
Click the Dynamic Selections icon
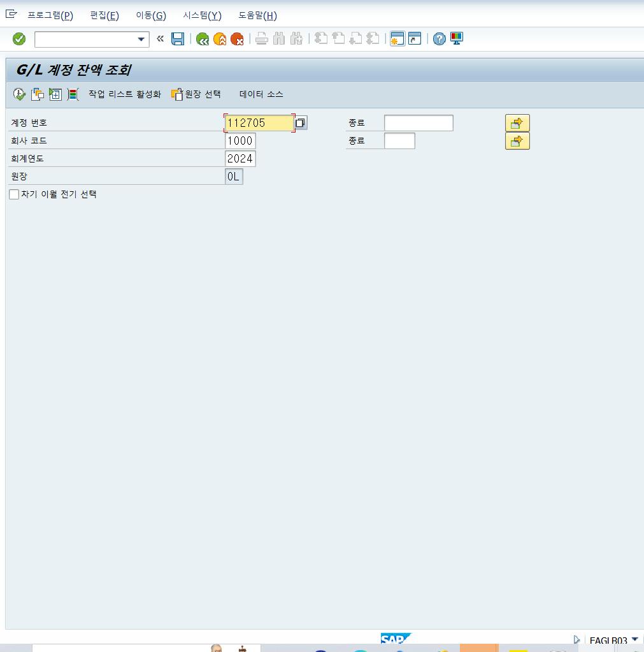(x=55, y=94)
